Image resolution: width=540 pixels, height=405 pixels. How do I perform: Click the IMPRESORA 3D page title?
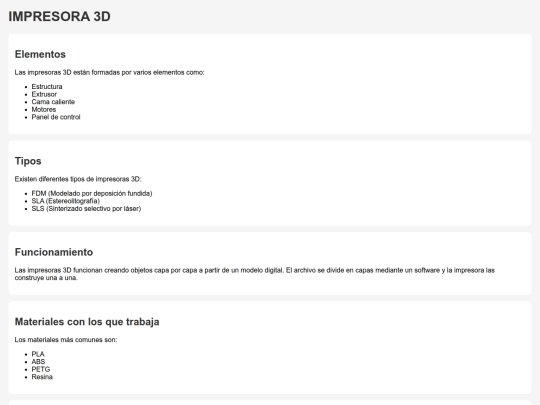click(x=59, y=17)
